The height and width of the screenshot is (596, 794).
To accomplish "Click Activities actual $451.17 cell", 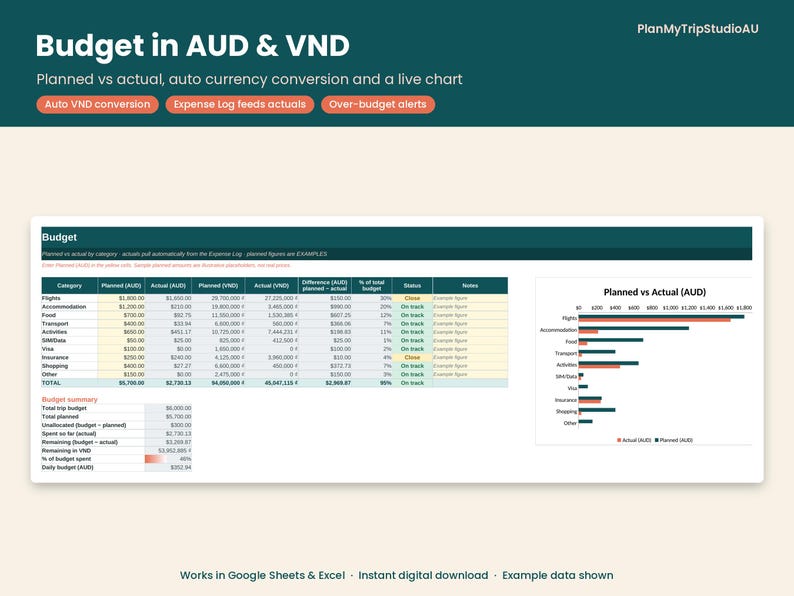I will click(168, 332).
